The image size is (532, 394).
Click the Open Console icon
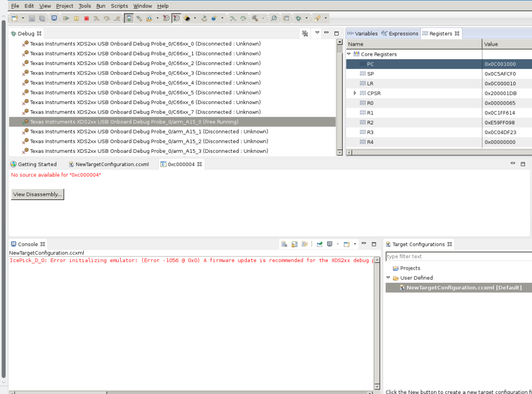point(346,244)
